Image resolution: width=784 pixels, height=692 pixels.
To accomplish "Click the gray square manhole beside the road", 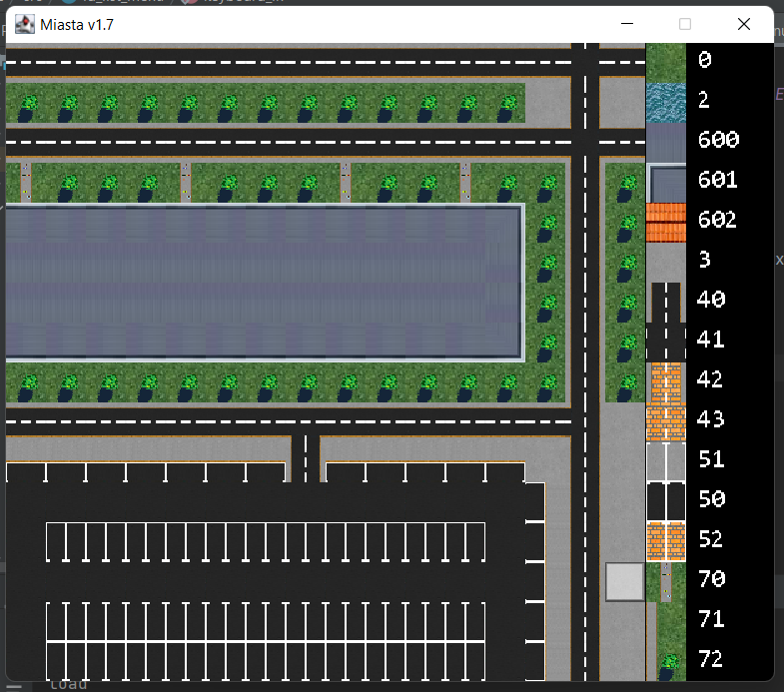I will 624,581.
